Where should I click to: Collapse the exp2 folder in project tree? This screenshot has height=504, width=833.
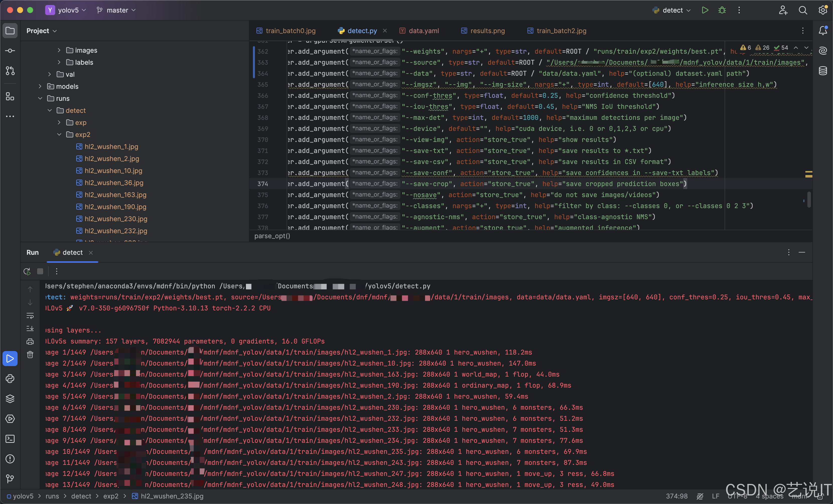59,134
